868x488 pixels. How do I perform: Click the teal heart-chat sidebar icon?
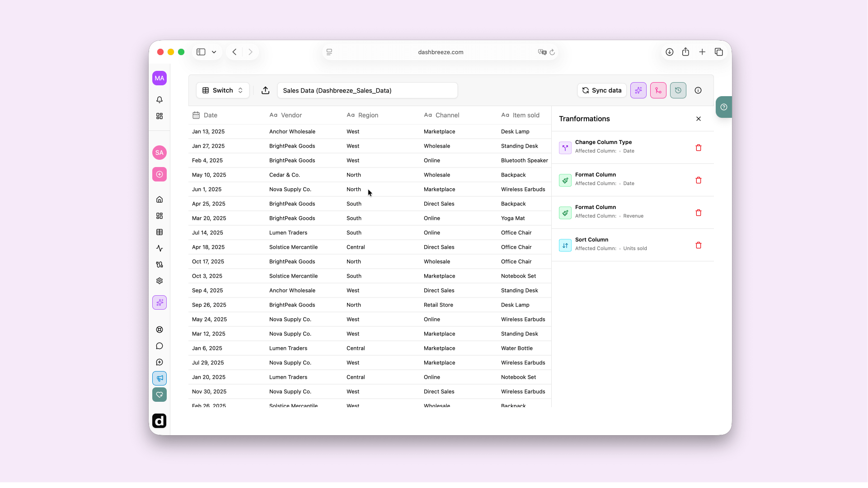(160, 395)
